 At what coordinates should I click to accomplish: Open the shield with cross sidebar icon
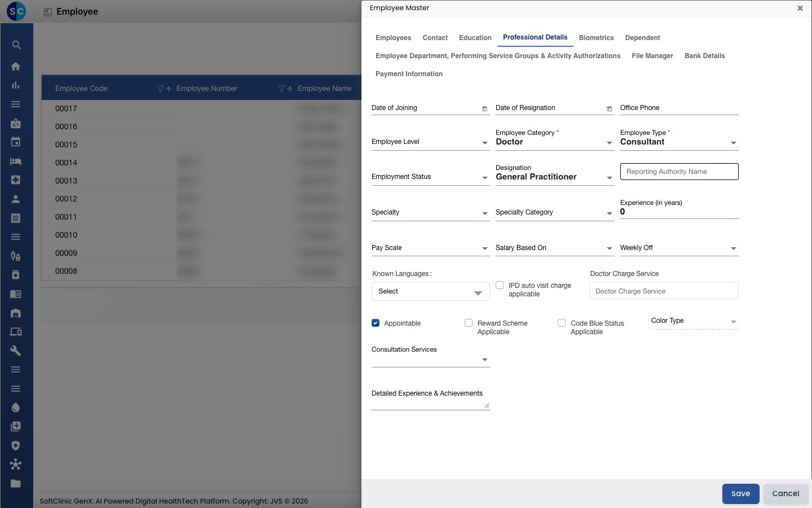click(x=16, y=445)
